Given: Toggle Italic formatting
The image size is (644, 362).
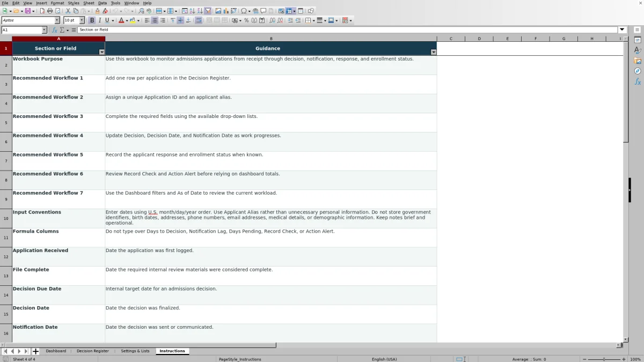Looking at the screenshot, I should pos(99,20).
